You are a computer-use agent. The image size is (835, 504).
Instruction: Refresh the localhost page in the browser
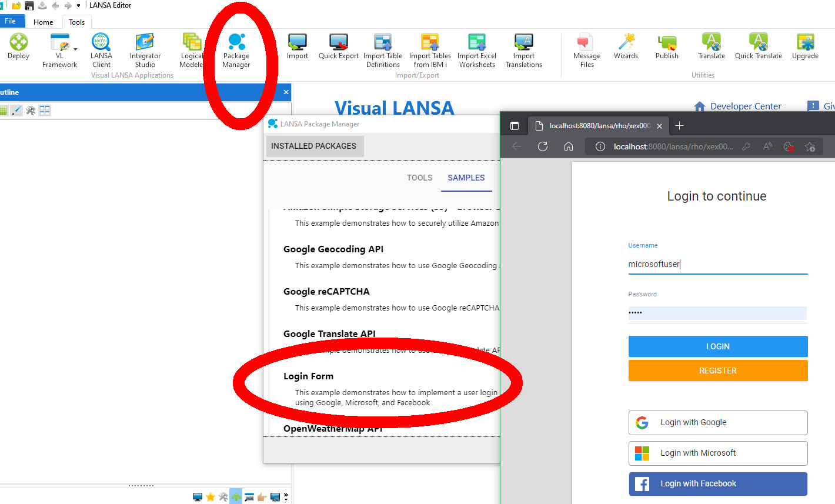(x=542, y=146)
